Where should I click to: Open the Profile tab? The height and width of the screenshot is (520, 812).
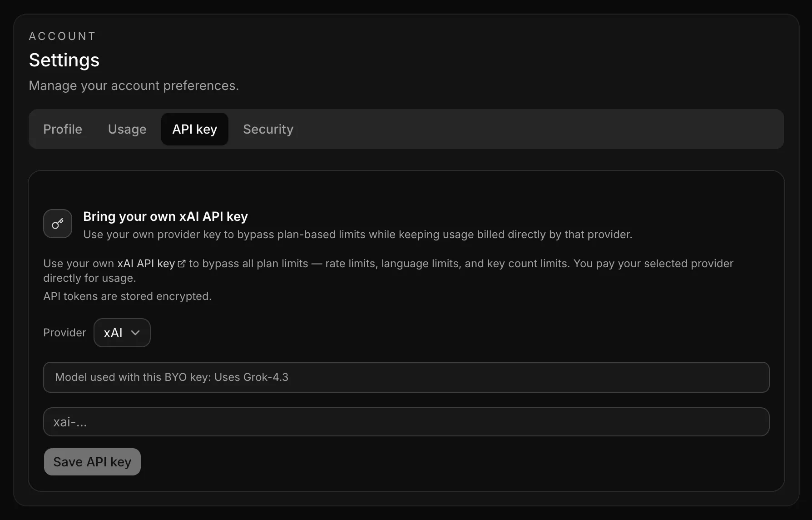pos(63,129)
